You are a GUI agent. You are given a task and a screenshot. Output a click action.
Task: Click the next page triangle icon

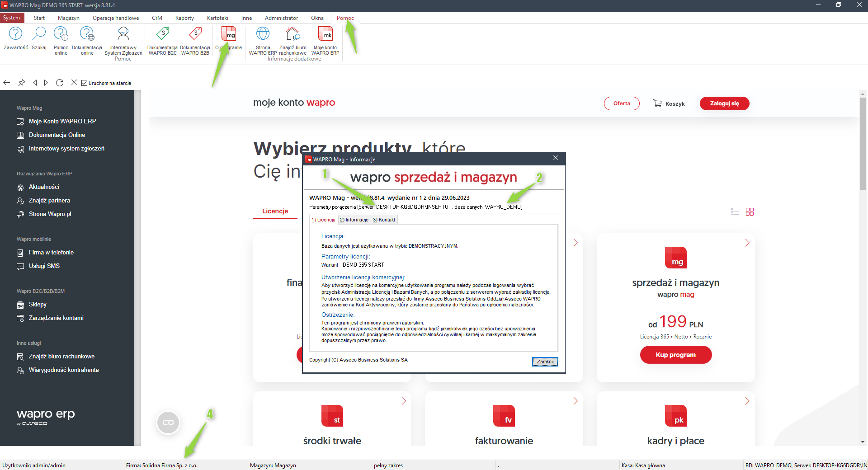(x=46, y=83)
